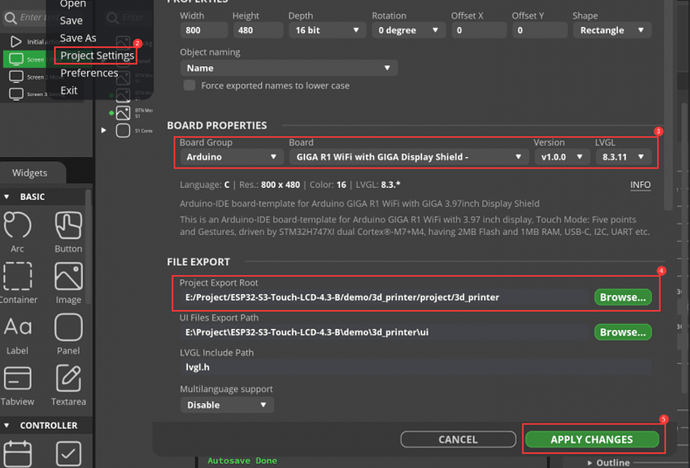The image size is (690, 468).
Task: Click the LVGL Include Path field
Action: (415, 367)
